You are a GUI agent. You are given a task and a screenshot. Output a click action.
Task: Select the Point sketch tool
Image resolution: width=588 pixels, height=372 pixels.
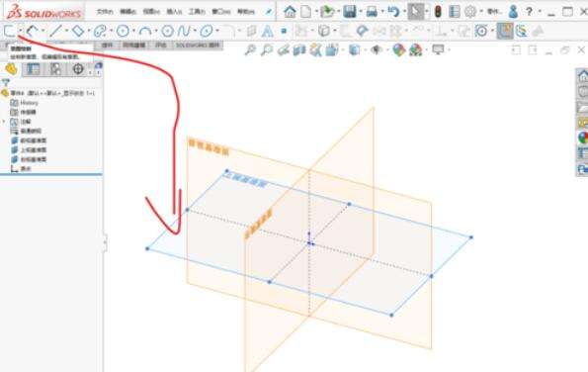point(284,31)
